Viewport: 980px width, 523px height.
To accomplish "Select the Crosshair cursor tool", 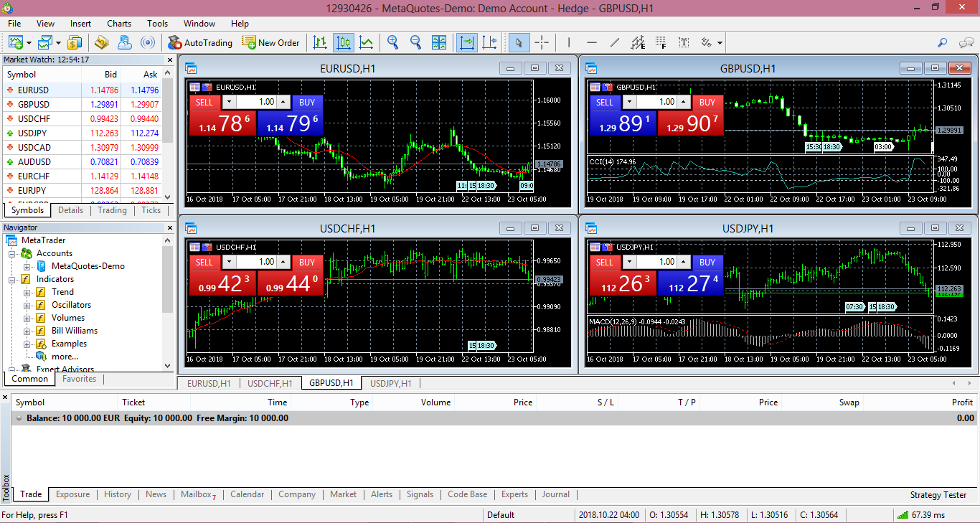I will 542,43.
